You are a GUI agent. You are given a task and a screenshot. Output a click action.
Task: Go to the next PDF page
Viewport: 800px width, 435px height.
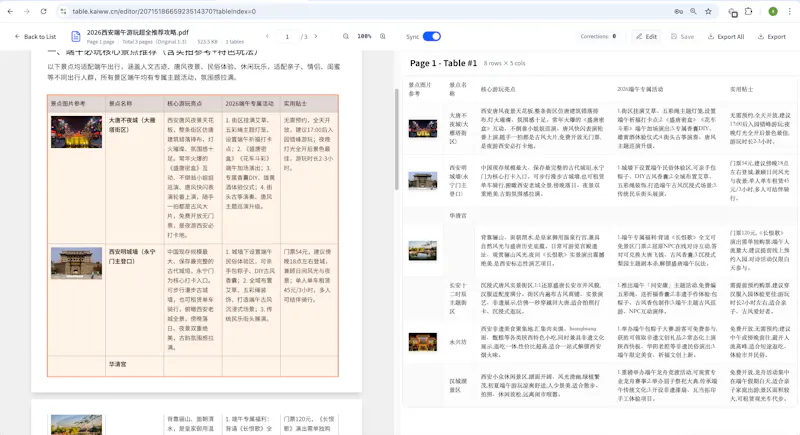click(x=316, y=36)
